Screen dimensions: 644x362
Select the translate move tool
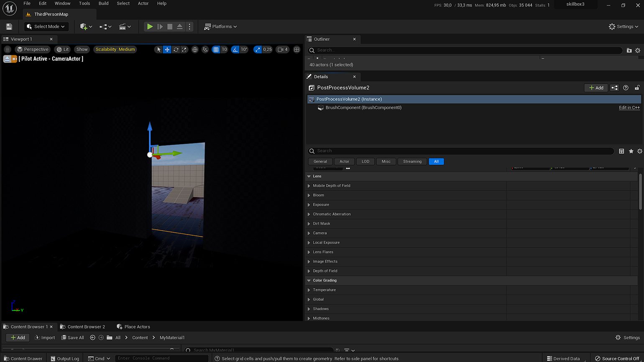click(167, 49)
